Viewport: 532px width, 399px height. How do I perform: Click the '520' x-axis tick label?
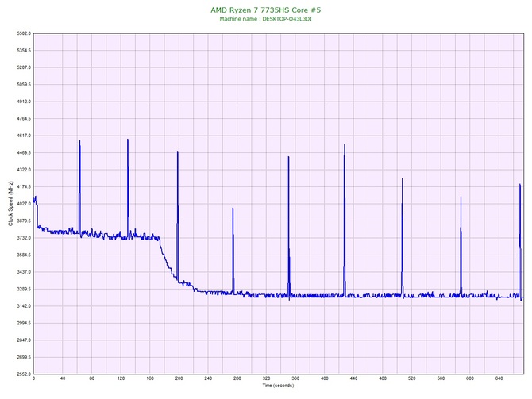[x=412, y=378]
